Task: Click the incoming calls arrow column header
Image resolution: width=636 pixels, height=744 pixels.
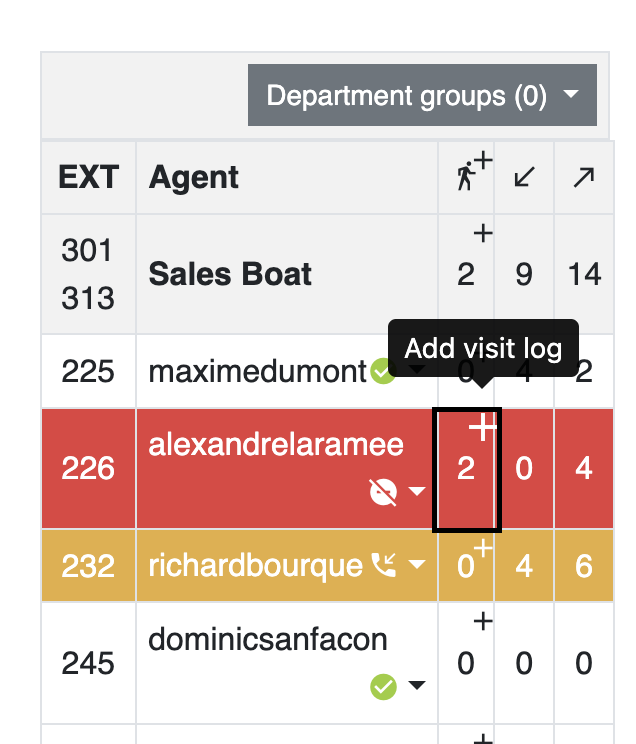Action: pyautogui.click(x=524, y=177)
